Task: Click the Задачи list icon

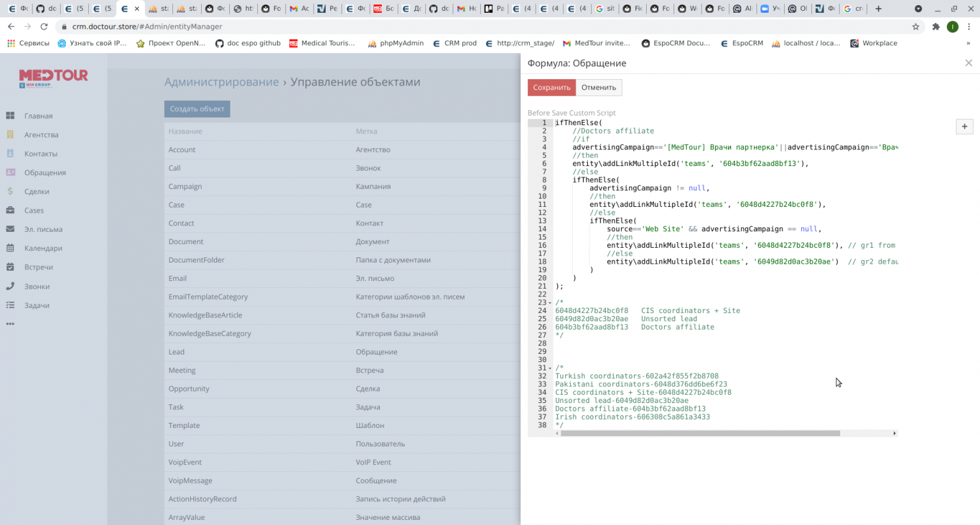Action: click(x=10, y=305)
